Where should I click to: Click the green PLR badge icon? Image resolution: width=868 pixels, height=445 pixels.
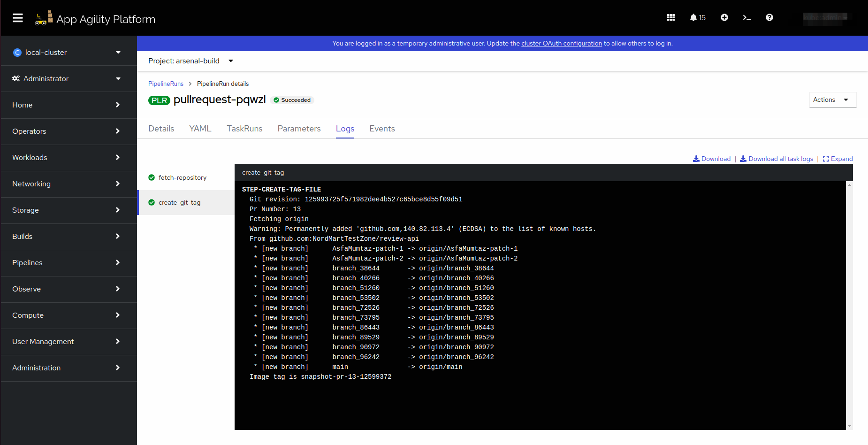pyautogui.click(x=159, y=100)
